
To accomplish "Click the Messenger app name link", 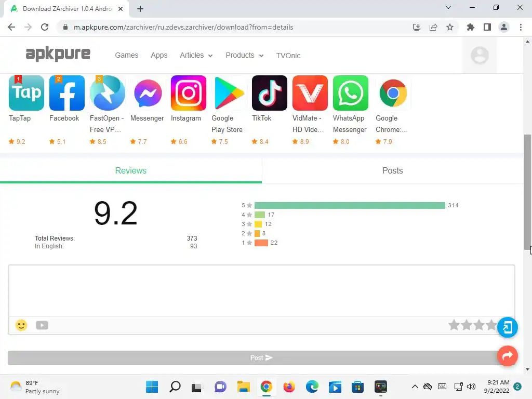I will click(147, 118).
